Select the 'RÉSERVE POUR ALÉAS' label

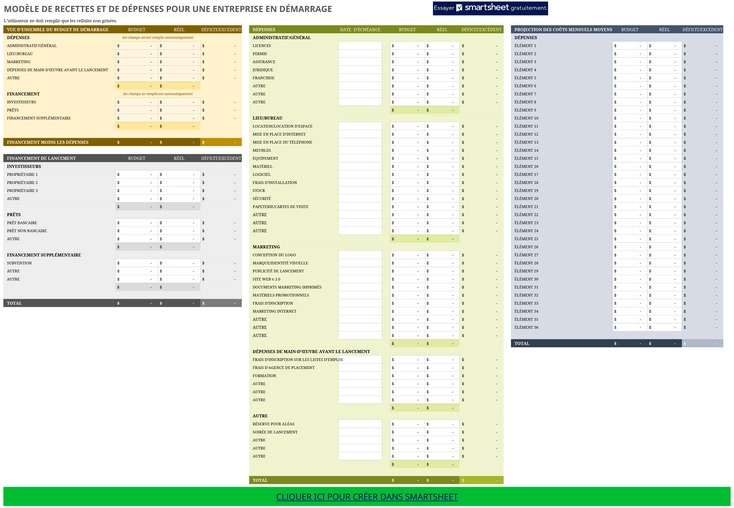pyautogui.click(x=273, y=424)
